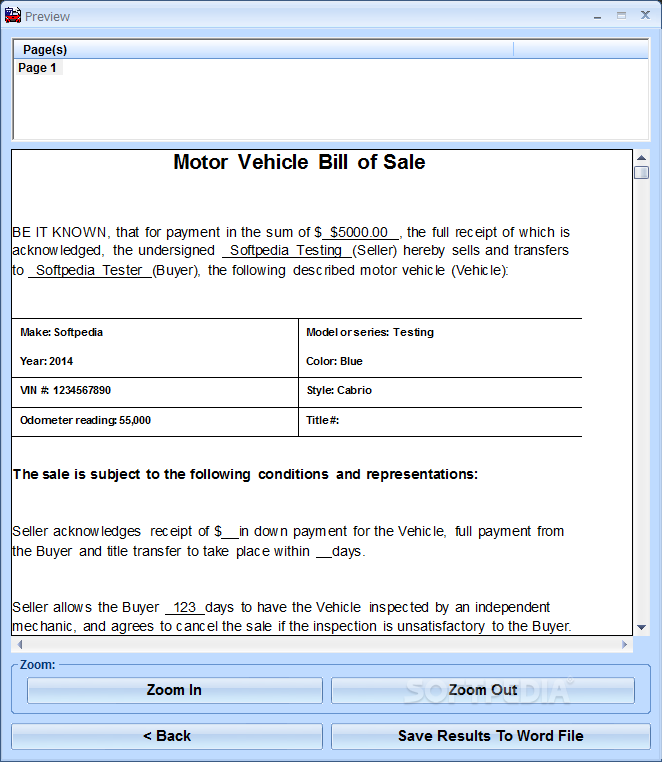This screenshot has width=662, height=762.
Task: Click the 'Motor Vehicle Bill of Sale' heading
Action: [x=299, y=162]
